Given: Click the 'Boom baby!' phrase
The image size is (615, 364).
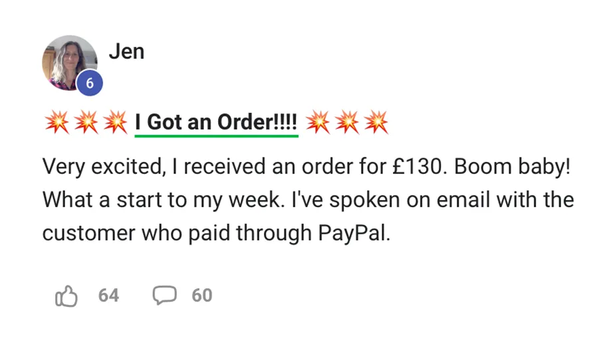Looking at the screenshot, I should tap(512, 167).
